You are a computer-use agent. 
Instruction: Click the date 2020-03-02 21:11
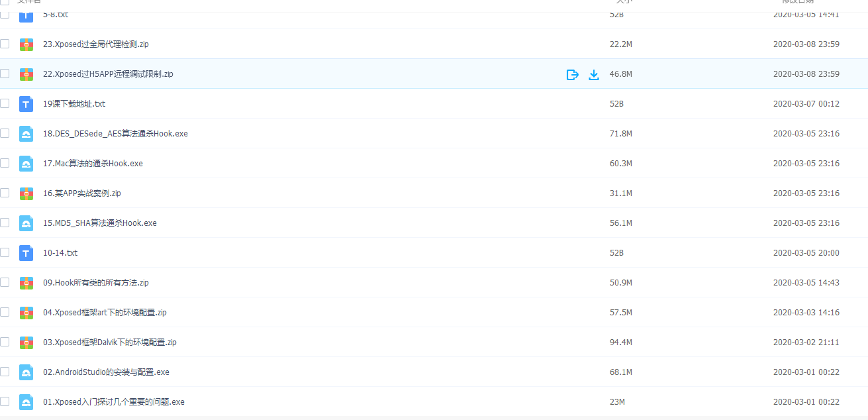coord(806,342)
